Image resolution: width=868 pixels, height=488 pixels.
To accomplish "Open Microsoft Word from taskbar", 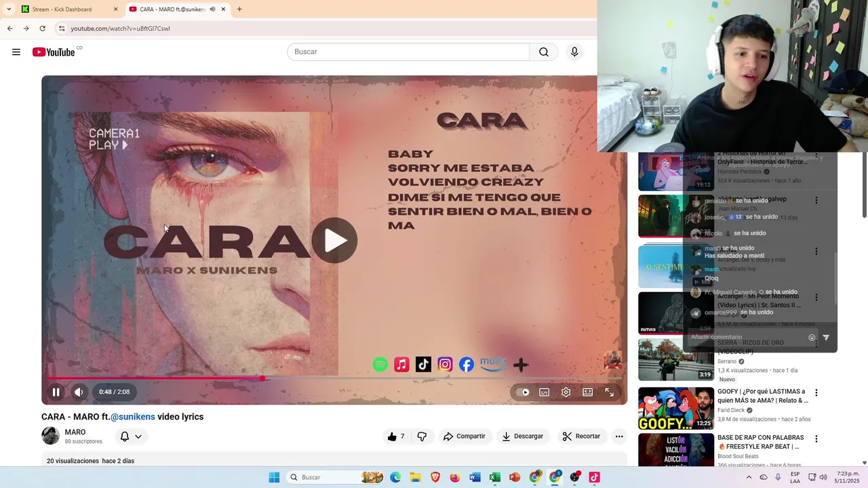I will pos(475,477).
